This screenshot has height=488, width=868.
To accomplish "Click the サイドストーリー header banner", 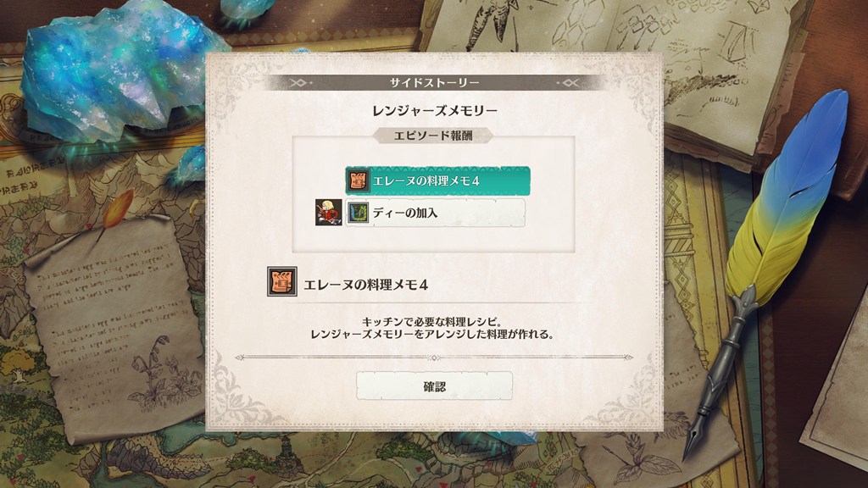I will pyautogui.click(x=434, y=83).
